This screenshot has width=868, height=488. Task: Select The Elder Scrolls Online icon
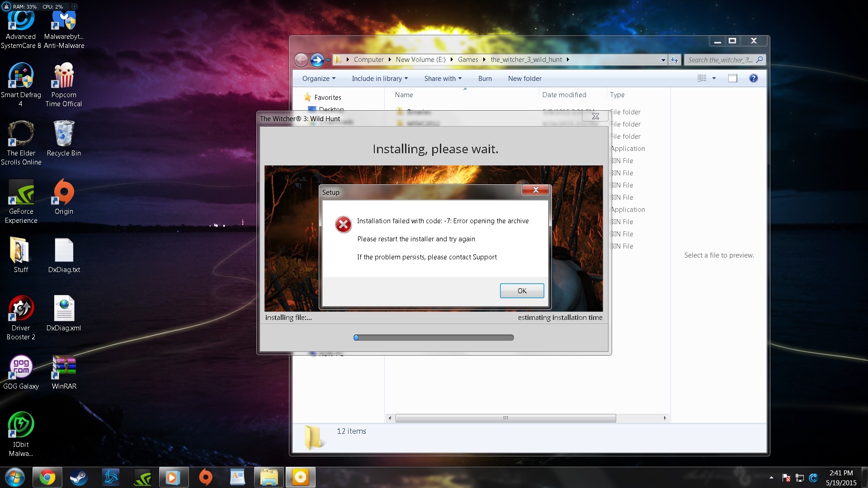tap(21, 143)
